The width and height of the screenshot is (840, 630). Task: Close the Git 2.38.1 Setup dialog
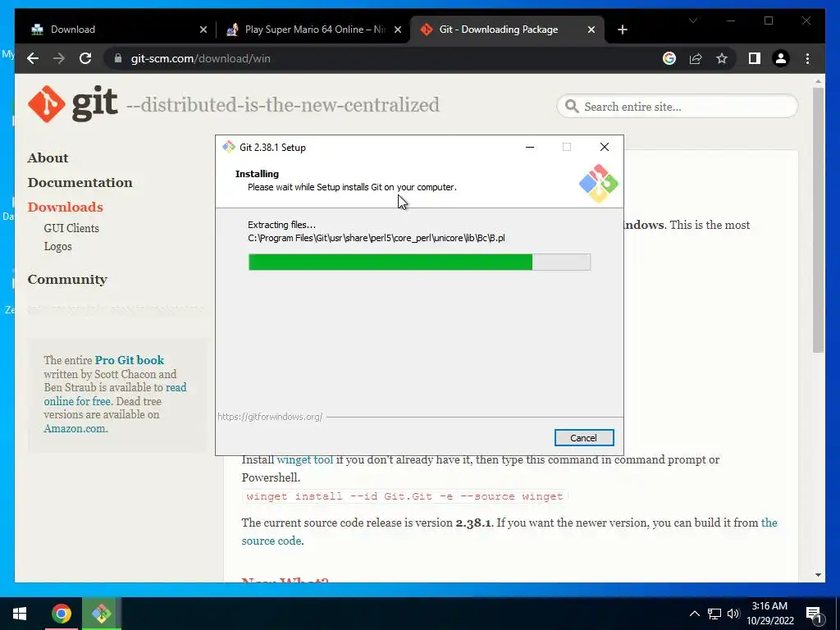click(605, 147)
